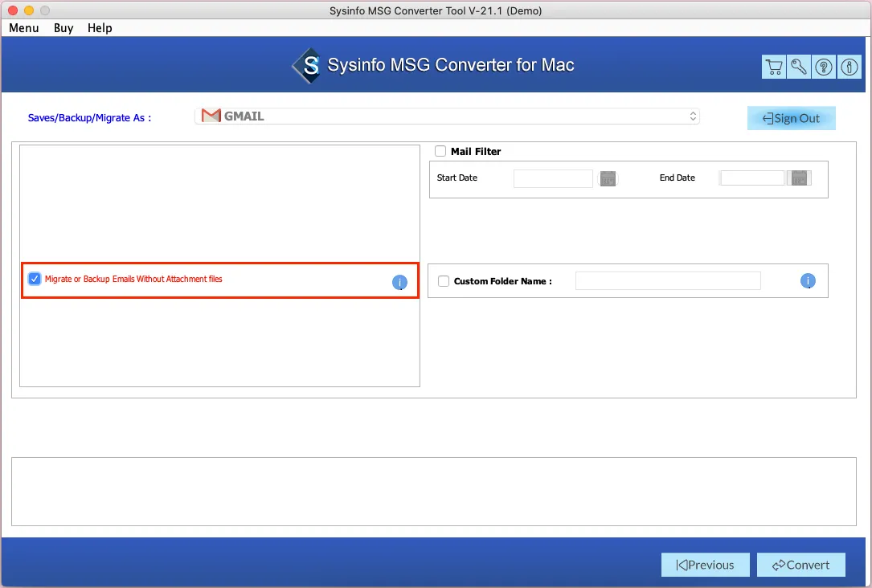Viewport: 872px width, 588px height.
Task: Tick the Custom Folder Name checkbox
Action: 444,281
